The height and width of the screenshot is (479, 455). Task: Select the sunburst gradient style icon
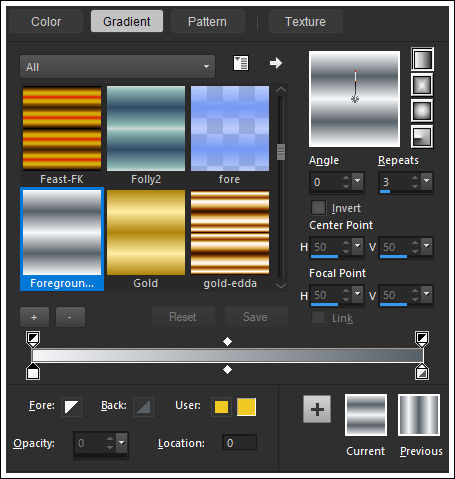[x=422, y=111]
